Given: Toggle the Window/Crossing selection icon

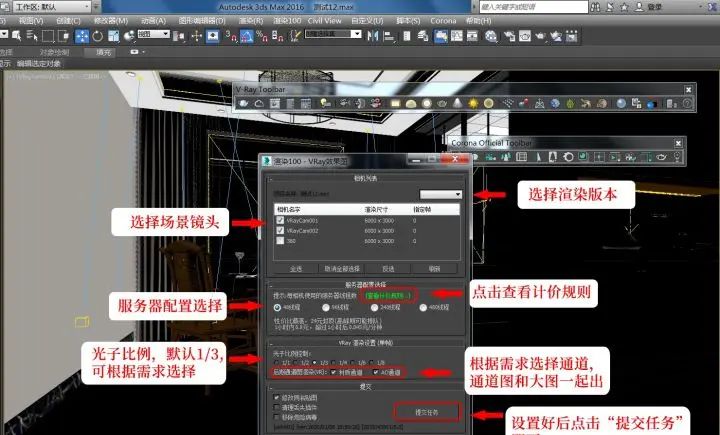Looking at the screenshot, I should pyautogui.click(x=63, y=36).
